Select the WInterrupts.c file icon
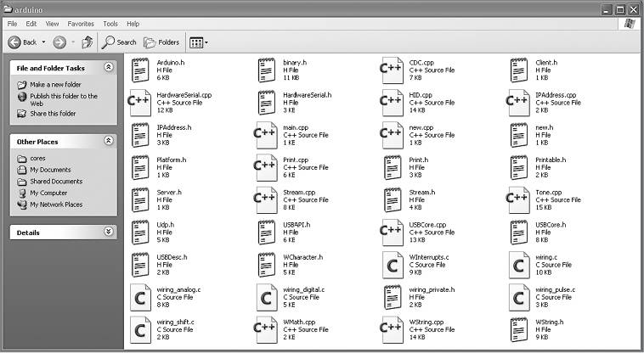 pos(393,265)
